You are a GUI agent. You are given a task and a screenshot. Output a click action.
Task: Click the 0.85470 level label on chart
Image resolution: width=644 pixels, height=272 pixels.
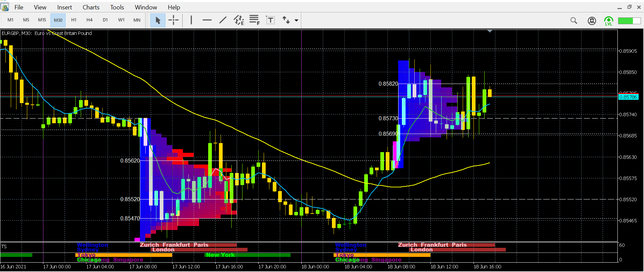pos(130,218)
